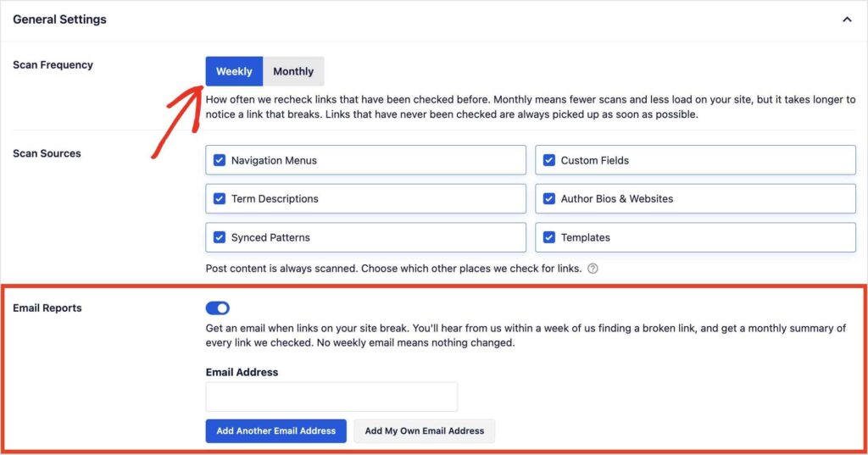Image resolution: width=868 pixels, height=455 pixels.
Task: Click Add My Own Email Address button
Action: 424,430
